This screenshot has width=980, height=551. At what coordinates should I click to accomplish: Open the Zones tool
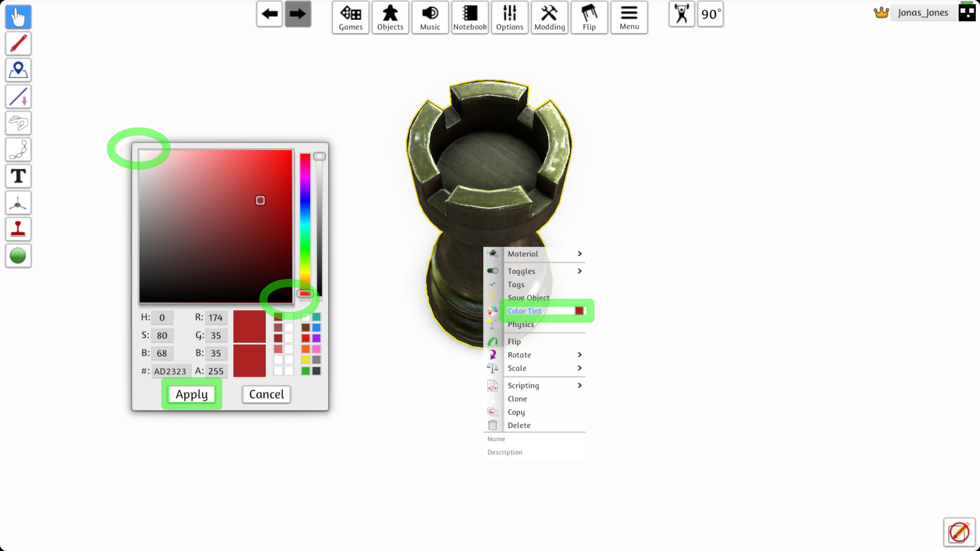coord(18,70)
